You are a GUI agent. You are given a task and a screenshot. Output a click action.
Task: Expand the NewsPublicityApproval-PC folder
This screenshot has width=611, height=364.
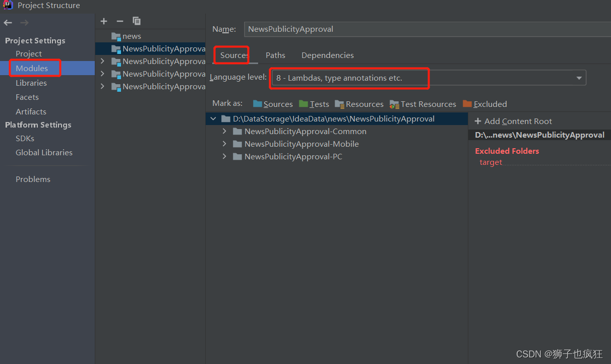click(225, 156)
